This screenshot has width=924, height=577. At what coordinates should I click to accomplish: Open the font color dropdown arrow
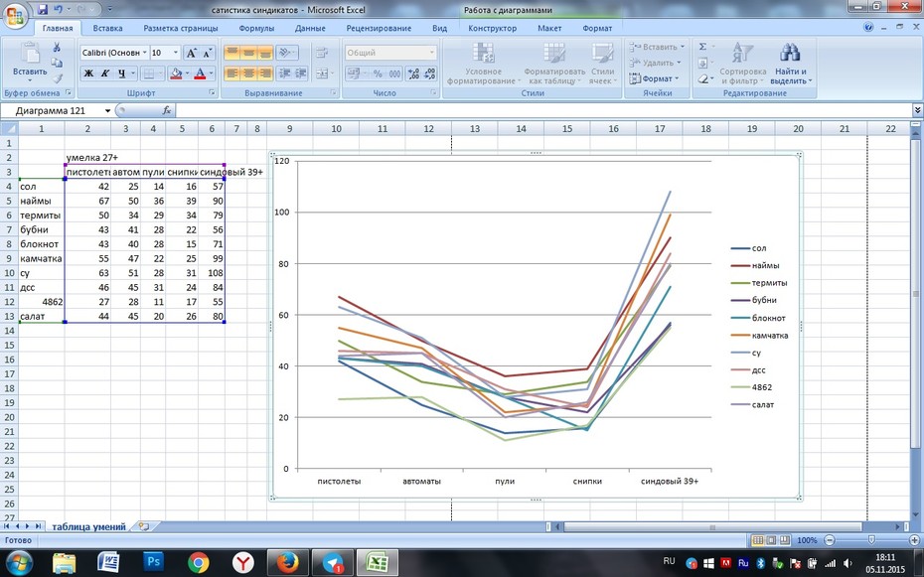(211, 73)
